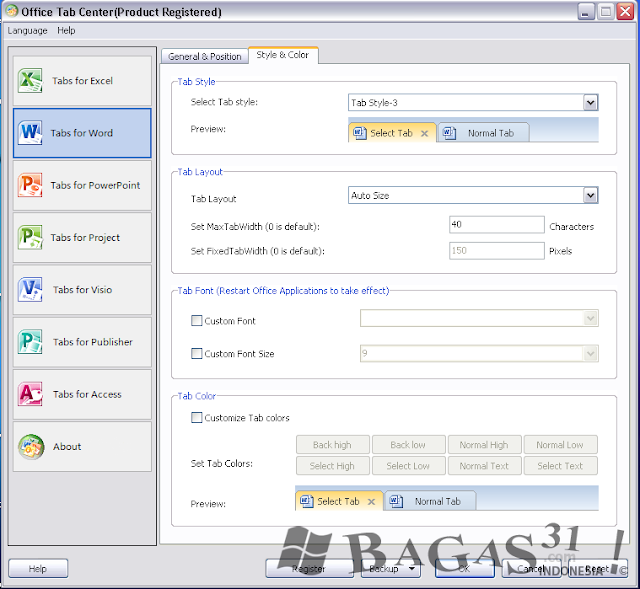
Task: Select the Style & Color tab
Action: coord(282,55)
